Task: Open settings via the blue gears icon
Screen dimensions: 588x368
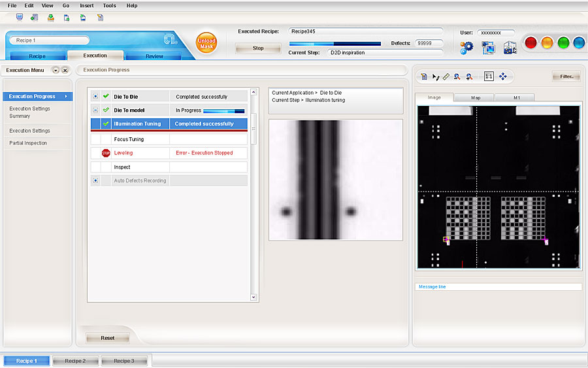Action: (466, 47)
